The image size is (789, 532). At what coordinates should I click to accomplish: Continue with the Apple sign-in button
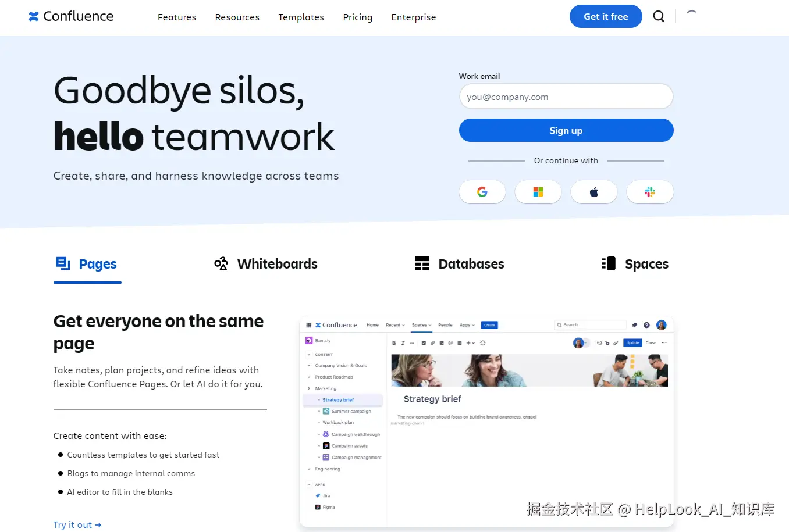(594, 192)
